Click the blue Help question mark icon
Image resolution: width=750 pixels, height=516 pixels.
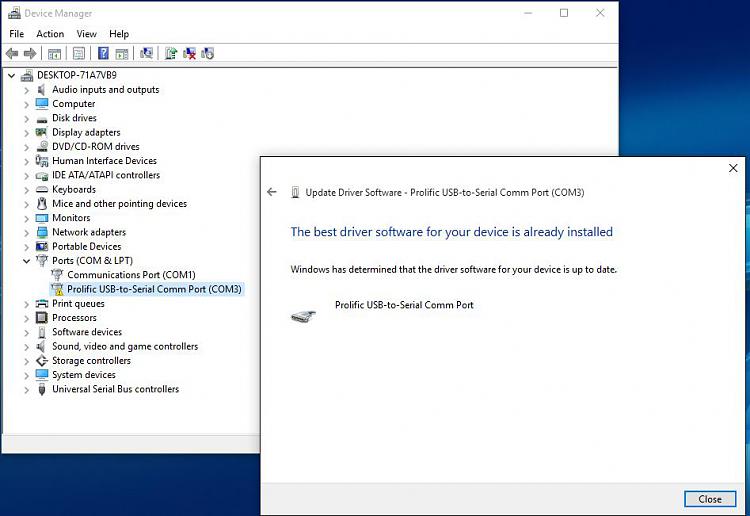click(x=103, y=54)
